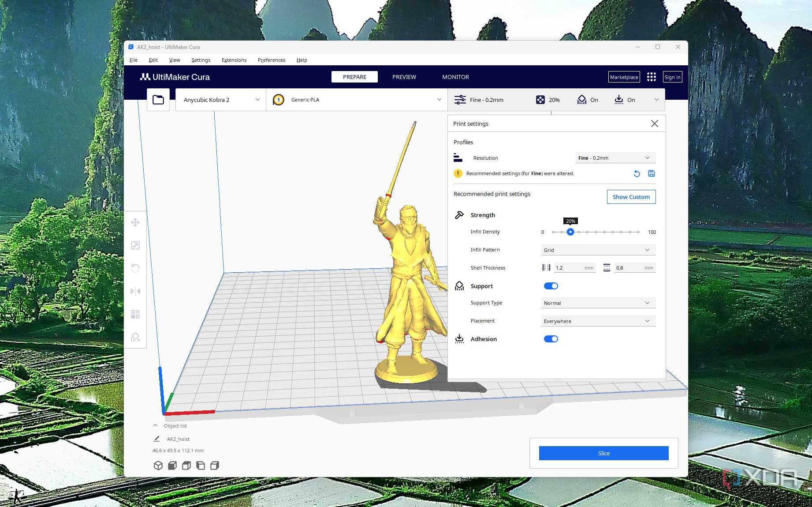Open the application grid icon near Marketplace
The height and width of the screenshot is (507, 812).
click(652, 77)
